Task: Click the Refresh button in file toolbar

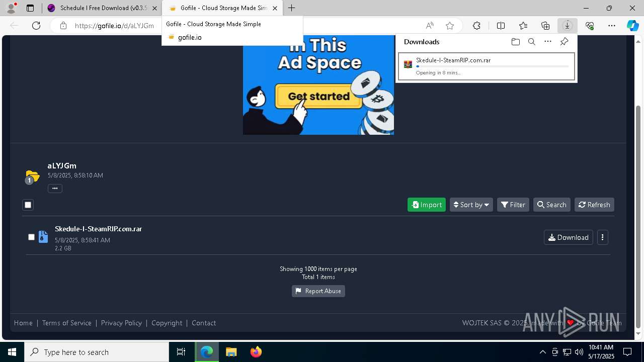Action: pyautogui.click(x=594, y=205)
